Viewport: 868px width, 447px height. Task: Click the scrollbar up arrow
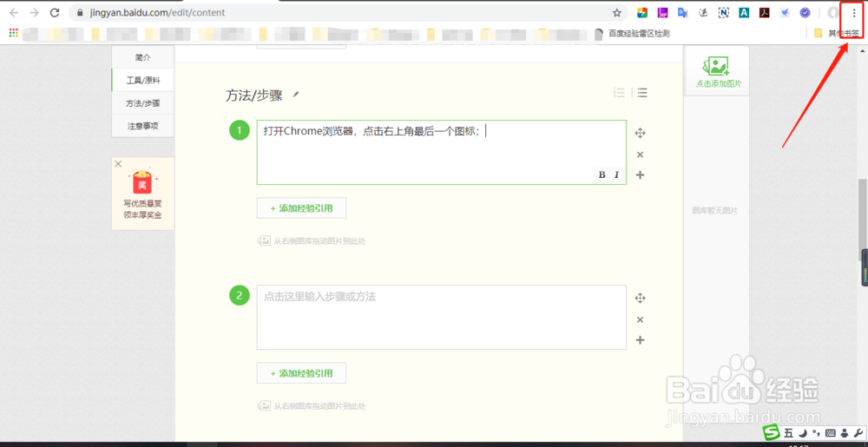(863, 50)
